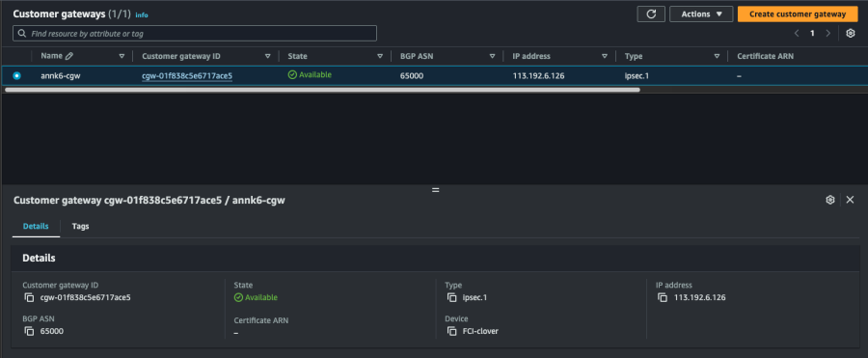This screenshot has height=358, width=868.
Task: Click FCI-clover device value
Action: 480,331
